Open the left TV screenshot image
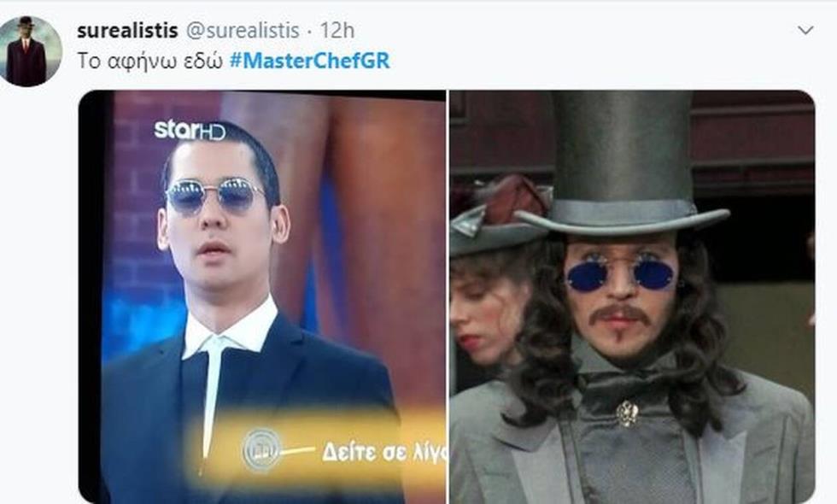837x504 pixels. click(262, 297)
